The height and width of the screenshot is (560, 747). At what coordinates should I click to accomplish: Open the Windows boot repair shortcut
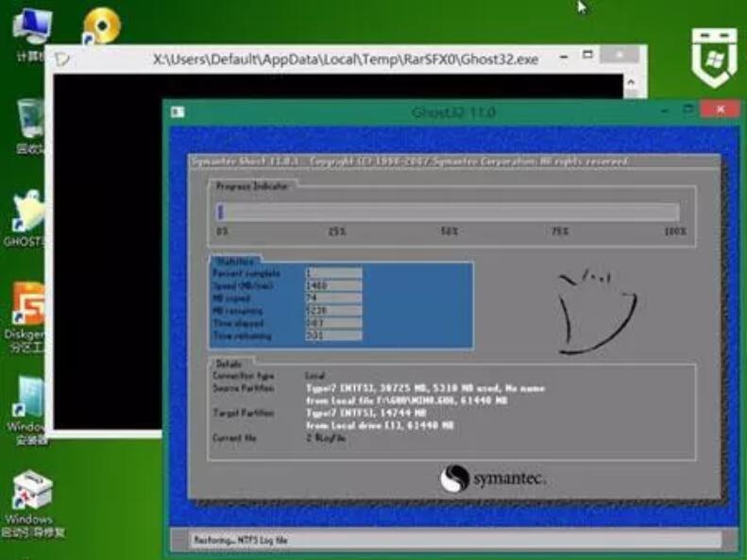(x=28, y=495)
